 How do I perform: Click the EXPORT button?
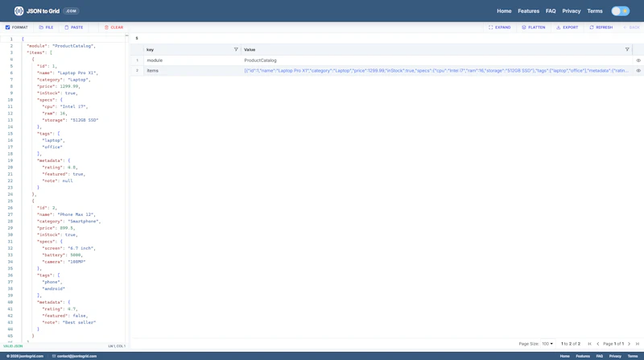pyautogui.click(x=568, y=27)
